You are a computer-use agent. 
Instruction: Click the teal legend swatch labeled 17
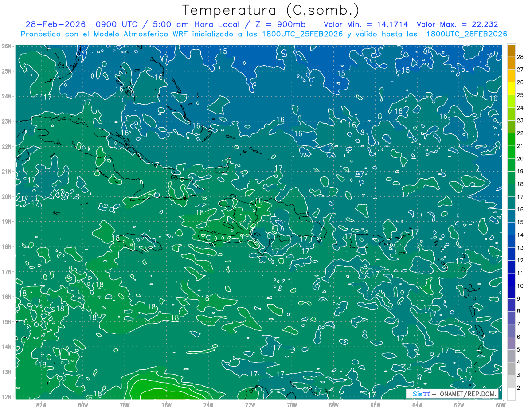click(x=511, y=190)
